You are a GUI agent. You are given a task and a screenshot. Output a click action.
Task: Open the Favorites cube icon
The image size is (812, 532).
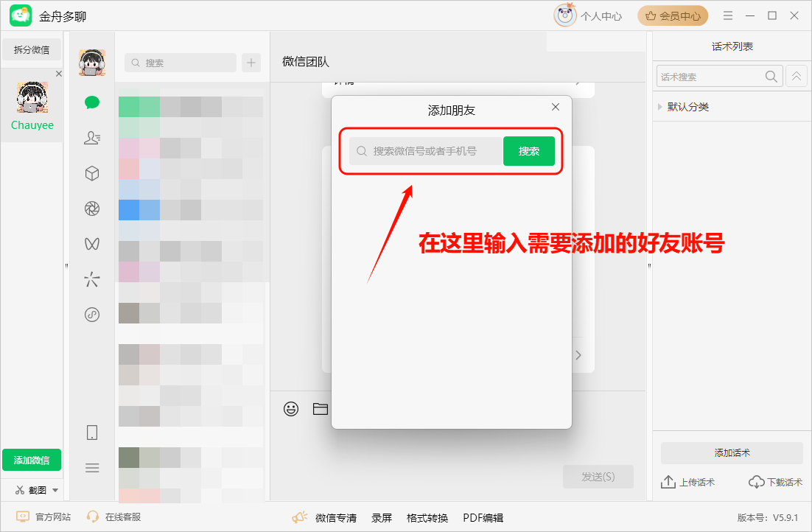click(x=92, y=173)
